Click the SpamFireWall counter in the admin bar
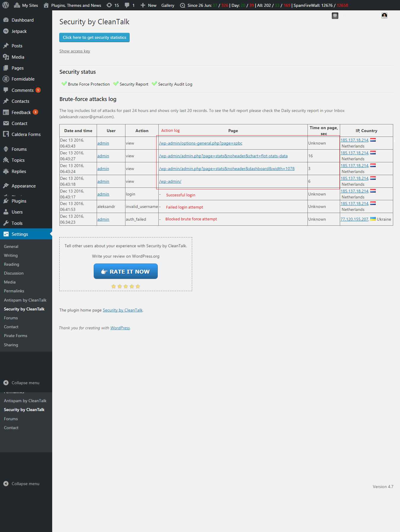This screenshot has height=532, width=400. coord(321,5)
